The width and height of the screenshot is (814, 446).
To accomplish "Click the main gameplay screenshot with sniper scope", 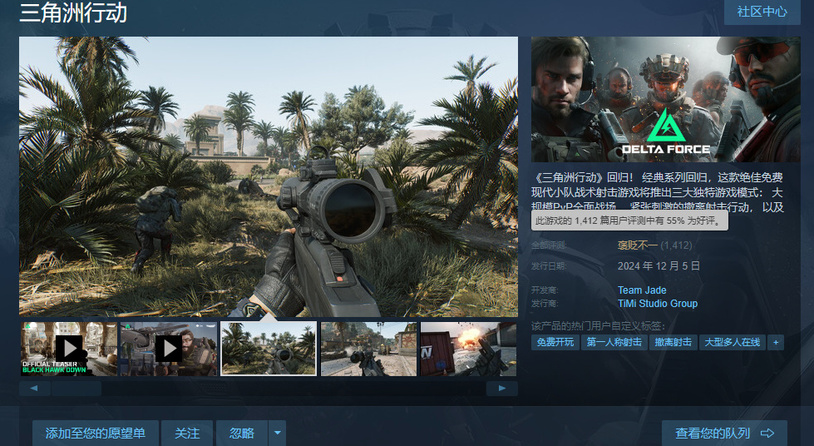I will [x=268, y=177].
